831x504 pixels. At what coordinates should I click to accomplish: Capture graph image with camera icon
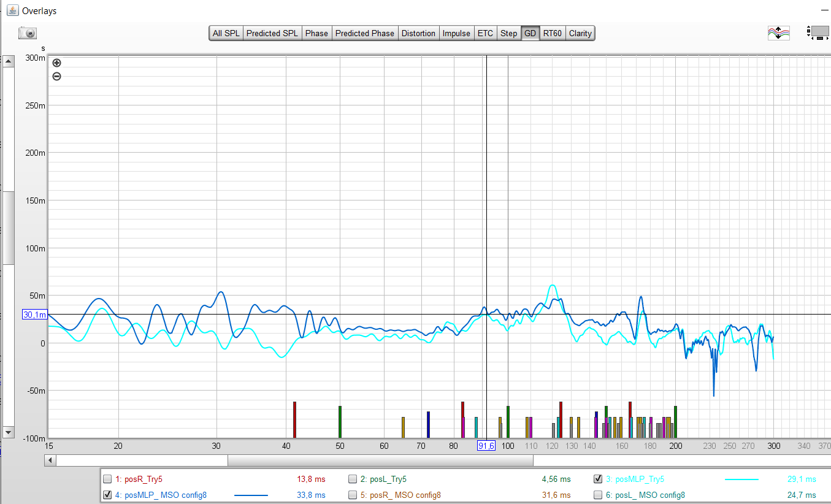28,33
